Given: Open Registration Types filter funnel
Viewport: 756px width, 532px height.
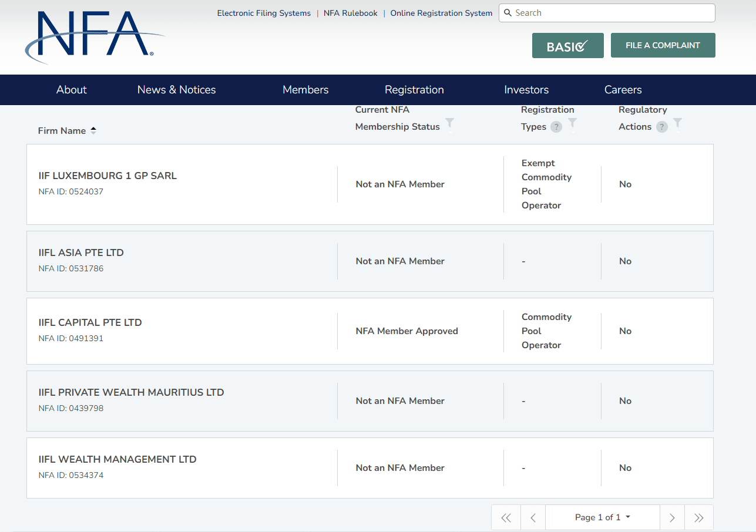Looking at the screenshot, I should click(x=572, y=124).
